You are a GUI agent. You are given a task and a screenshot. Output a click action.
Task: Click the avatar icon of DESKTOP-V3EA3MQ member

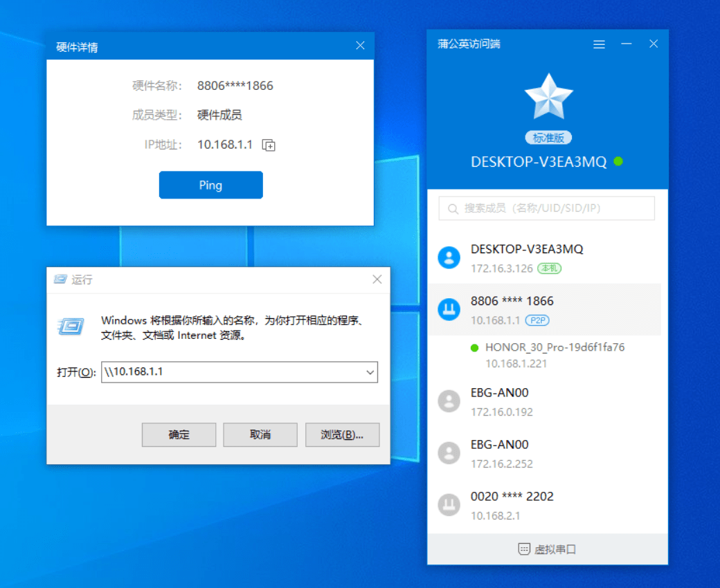click(449, 258)
